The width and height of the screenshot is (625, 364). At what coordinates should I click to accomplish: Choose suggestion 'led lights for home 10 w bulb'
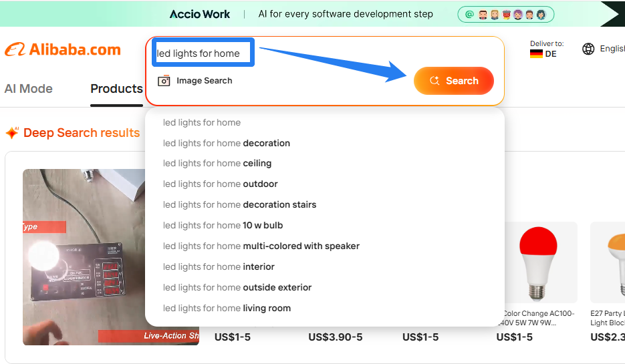click(x=223, y=225)
